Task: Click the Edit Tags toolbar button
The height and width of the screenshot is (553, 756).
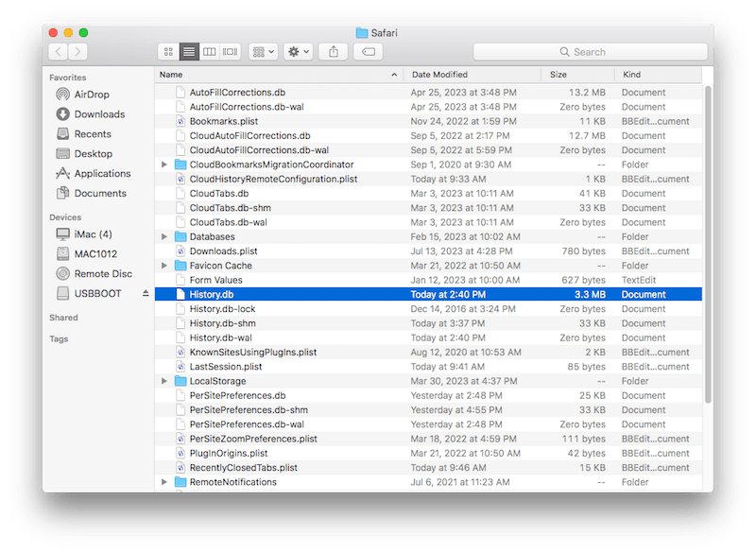Action: pyautogui.click(x=368, y=51)
